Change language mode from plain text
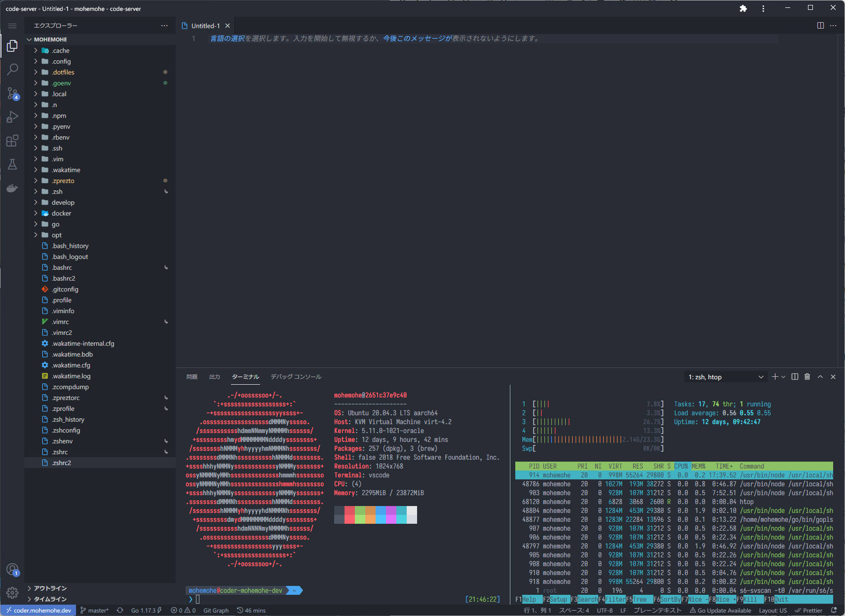This screenshot has width=845, height=616. [657, 611]
